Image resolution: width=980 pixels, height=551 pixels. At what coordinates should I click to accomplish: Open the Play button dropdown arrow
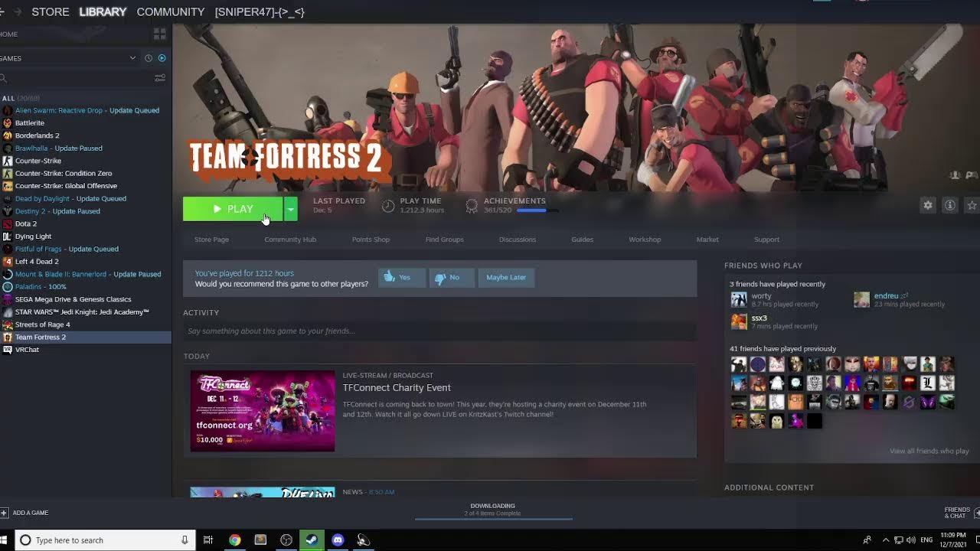[x=290, y=209]
